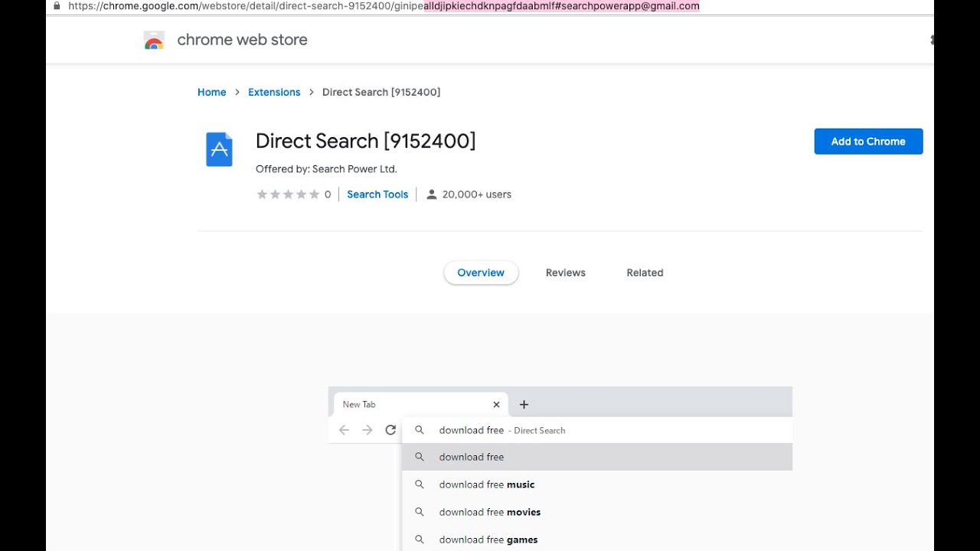Screen dimensions: 980x551
Task: Open Extensions breadcrumb link
Action: (x=274, y=92)
